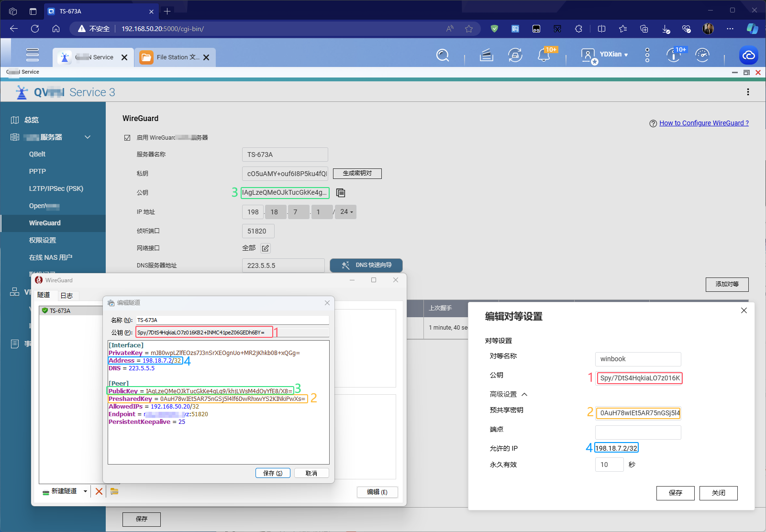The image size is (766, 532).
Task: Open system info icon with 10+ badge
Action: (x=673, y=55)
